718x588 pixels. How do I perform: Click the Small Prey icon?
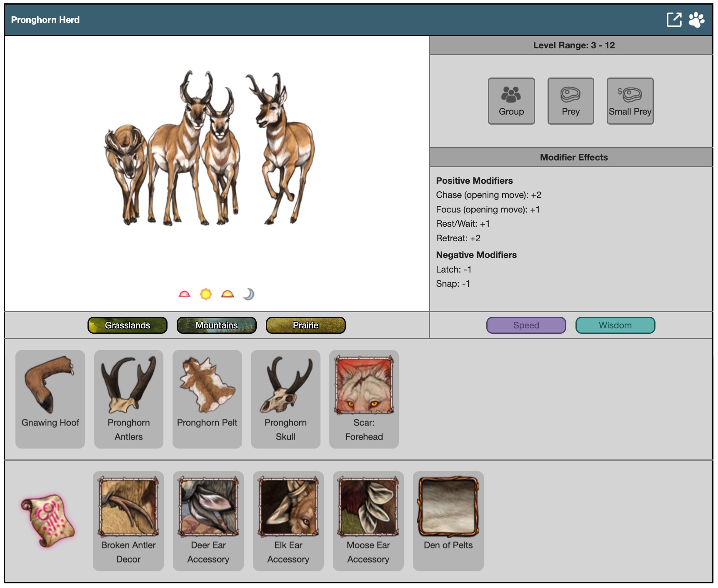(630, 101)
